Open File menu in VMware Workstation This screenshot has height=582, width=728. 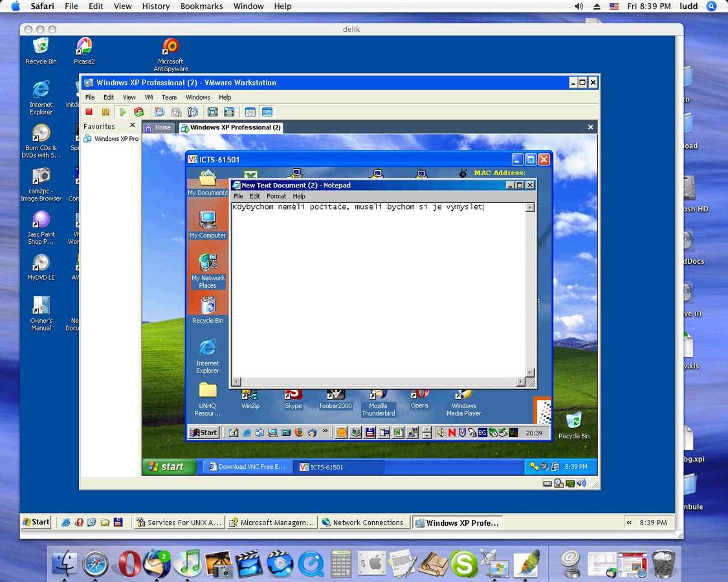point(90,97)
